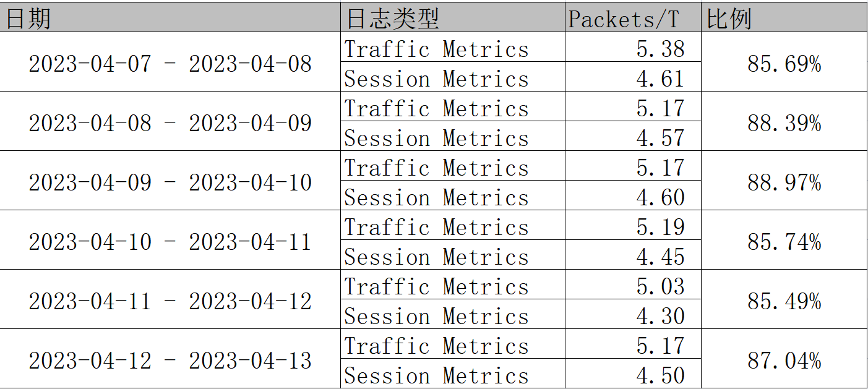Image resolution: width=868 pixels, height=389 pixels.
Task: Select date cell 2023-04-08 - 2023-04-09
Action: (x=170, y=122)
